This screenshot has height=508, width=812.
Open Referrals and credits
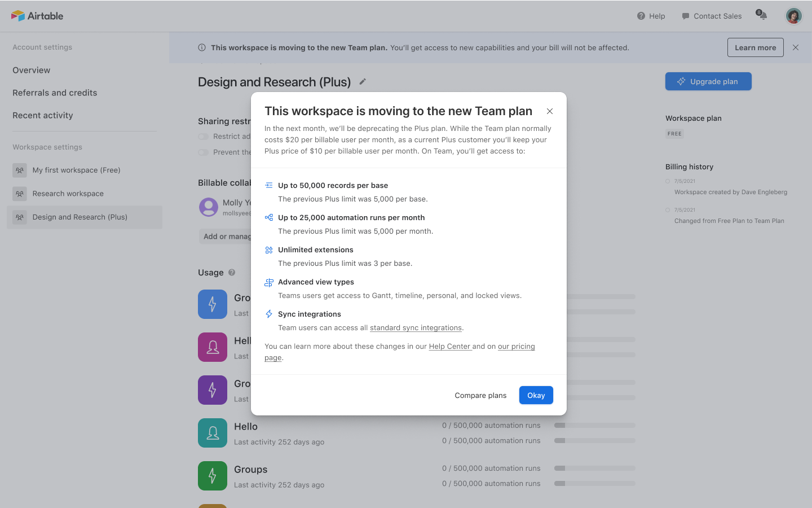tap(55, 93)
